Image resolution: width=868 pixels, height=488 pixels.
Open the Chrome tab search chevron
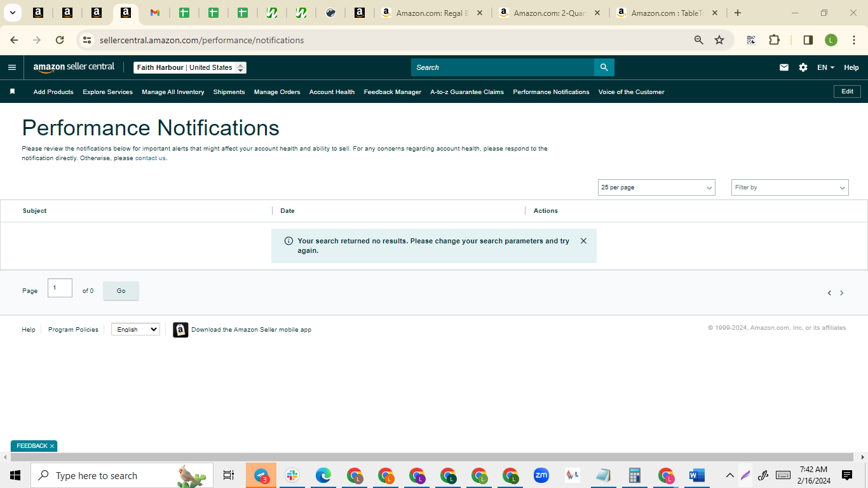(x=12, y=13)
